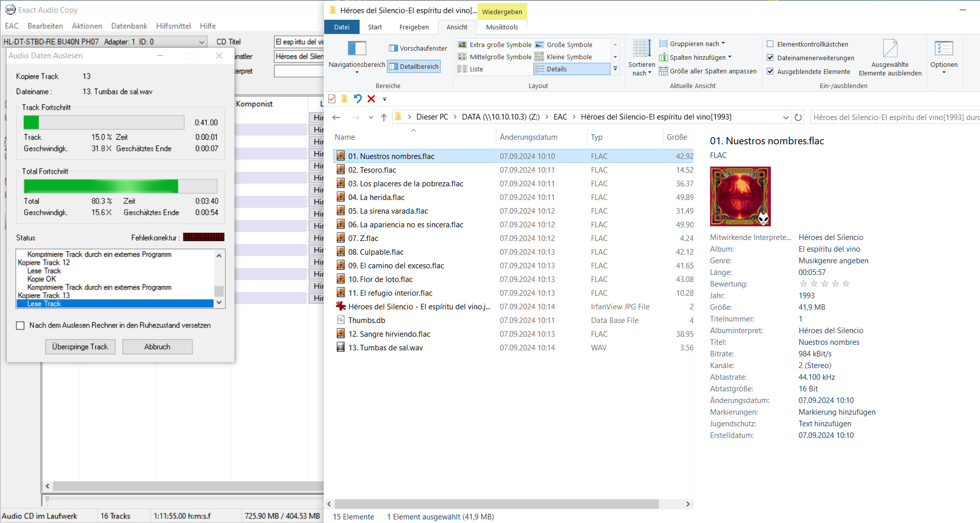Choose the Große Symbole layout icon
The height and width of the screenshot is (523, 980).
pyautogui.click(x=539, y=45)
